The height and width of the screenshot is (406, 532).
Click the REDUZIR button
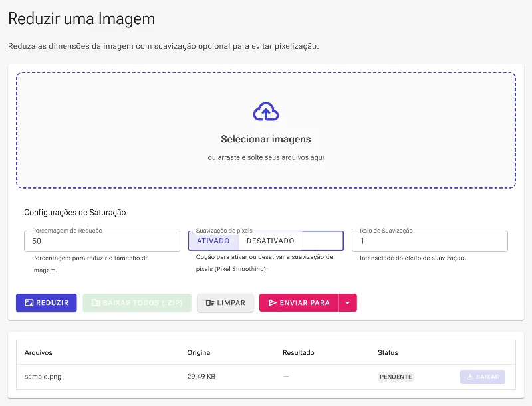47,302
